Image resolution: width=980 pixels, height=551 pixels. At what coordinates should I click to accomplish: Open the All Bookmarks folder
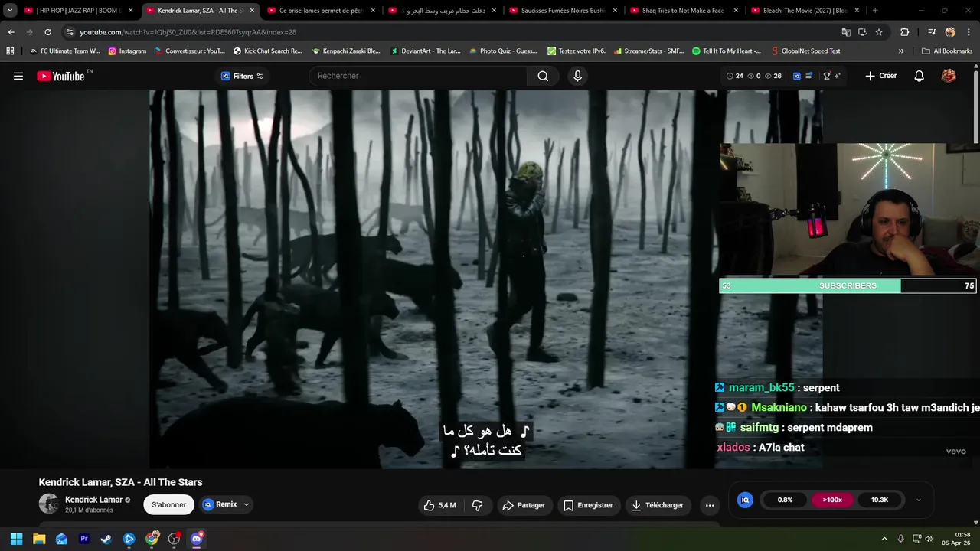tap(947, 51)
